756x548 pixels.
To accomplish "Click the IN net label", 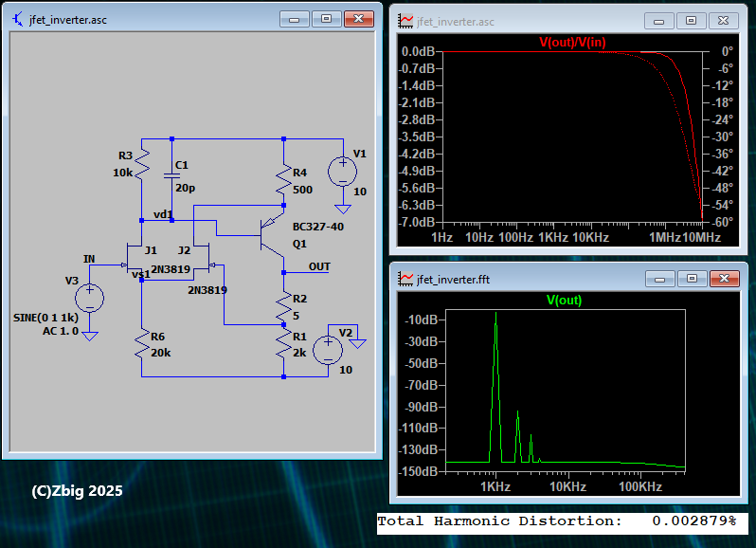I will 89,259.
